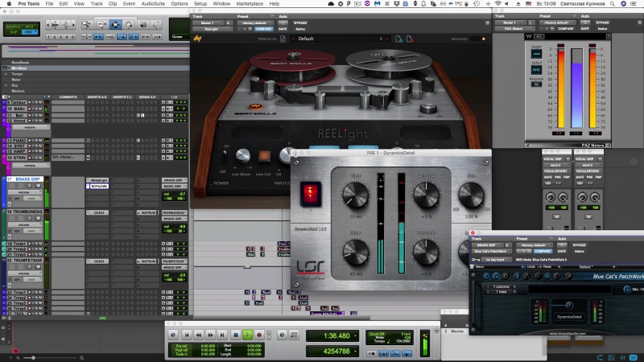
Task: Expand the Tempo ruler
Action: [x=6, y=74]
